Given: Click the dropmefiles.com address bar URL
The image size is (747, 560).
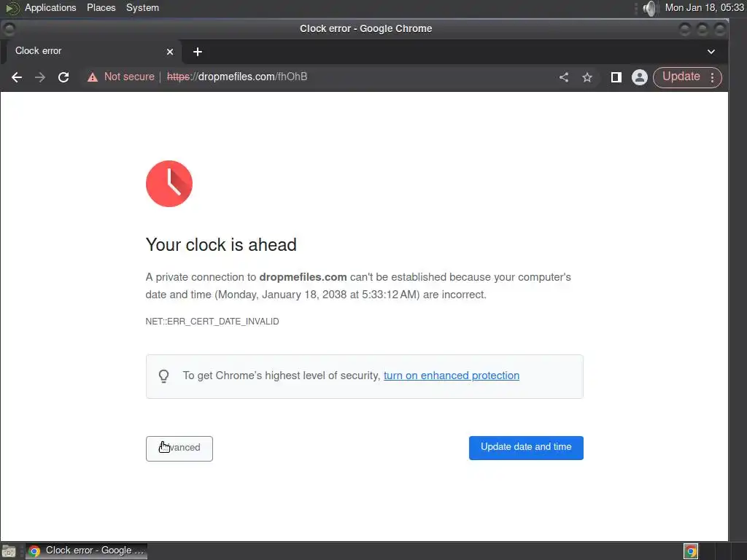Looking at the screenshot, I should click(x=237, y=77).
